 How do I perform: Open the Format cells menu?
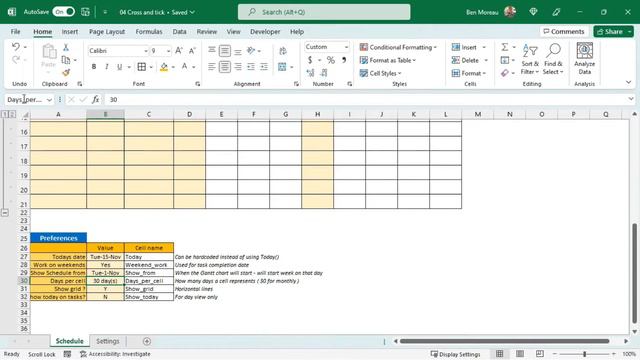(469, 73)
